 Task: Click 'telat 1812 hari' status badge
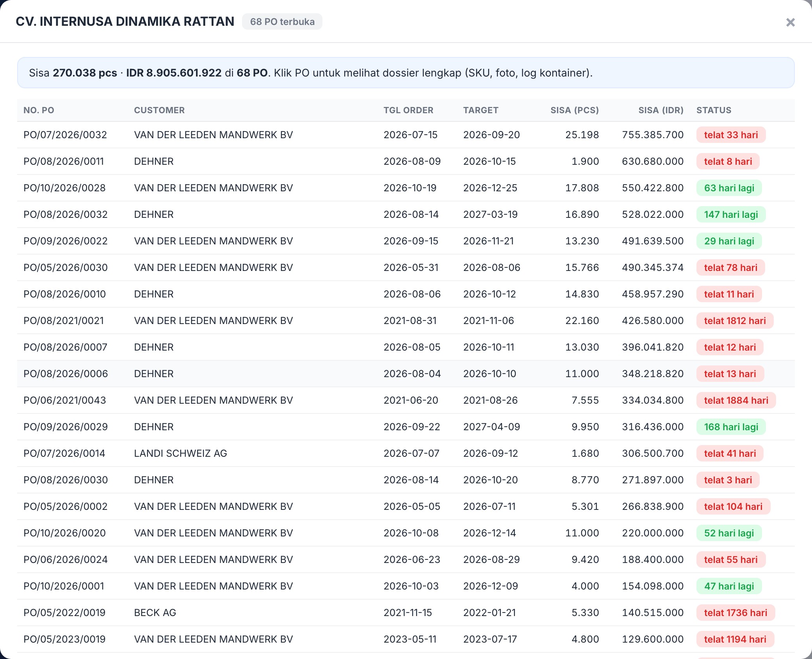pyautogui.click(x=735, y=321)
